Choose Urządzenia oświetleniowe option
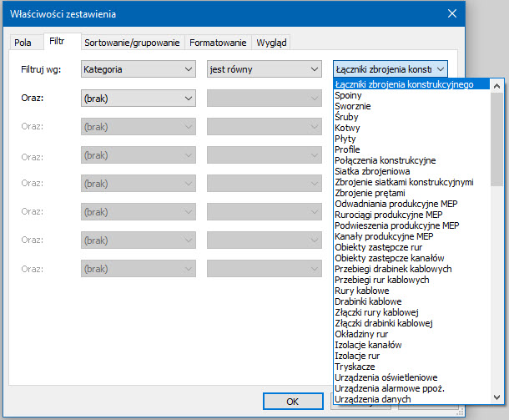This screenshot has height=420, width=509. 385,377
